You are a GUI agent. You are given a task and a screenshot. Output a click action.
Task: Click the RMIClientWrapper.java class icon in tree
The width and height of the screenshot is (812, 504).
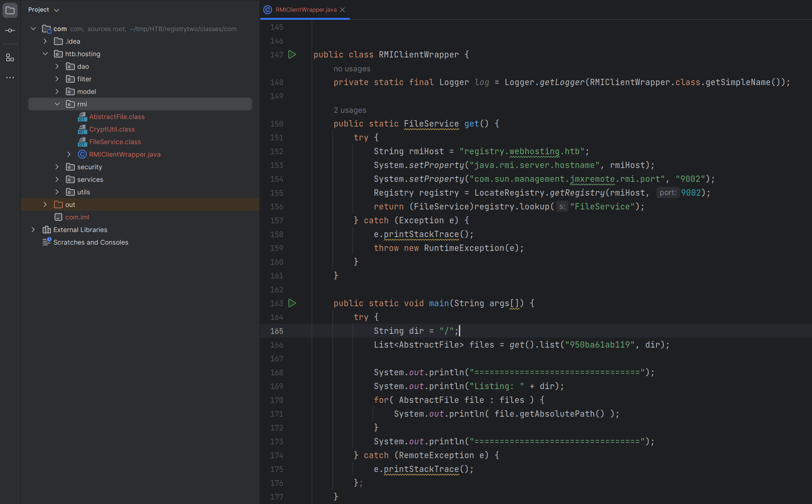[82, 154]
